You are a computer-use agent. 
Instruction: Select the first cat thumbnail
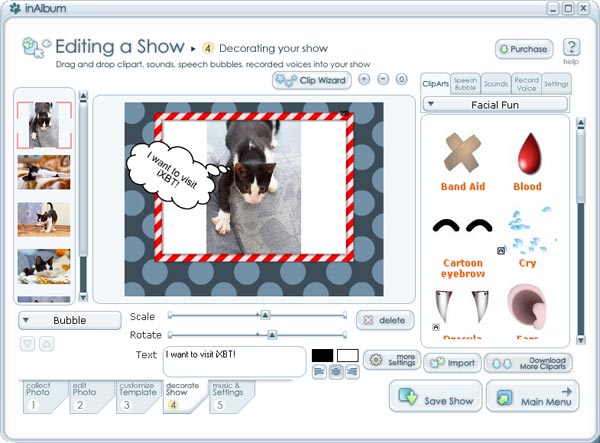click(x=44, y=125)
